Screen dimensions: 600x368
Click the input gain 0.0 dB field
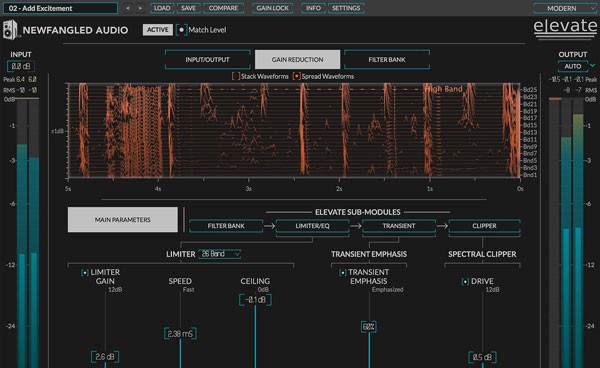pos(21,66)
